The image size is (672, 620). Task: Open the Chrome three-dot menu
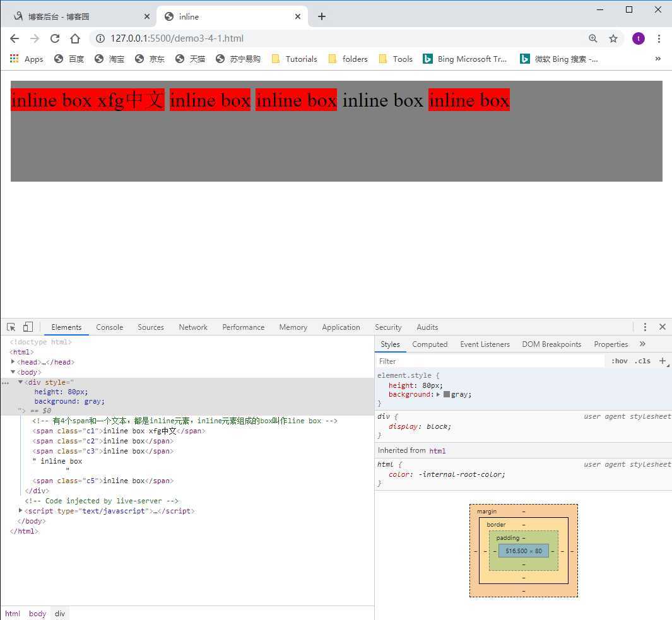pos(659,38)
